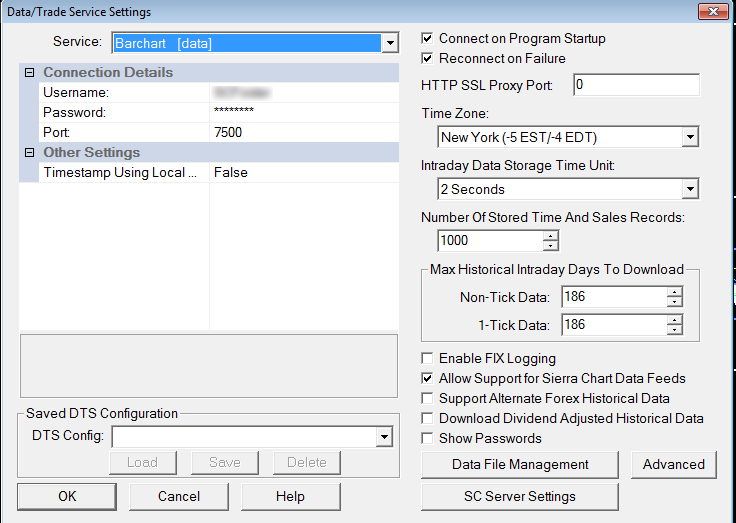Close the Data/Trade Service Settings window
Image resolution: width=736 pixels, height=523 pixels.
[713, 12]
